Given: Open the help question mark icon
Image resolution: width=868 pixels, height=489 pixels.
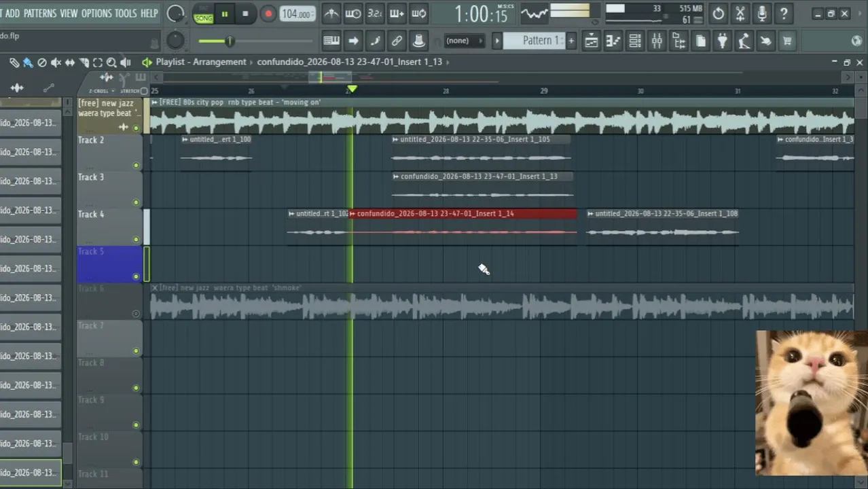Looking at the screenshot, I should click(x=784, y=14).
